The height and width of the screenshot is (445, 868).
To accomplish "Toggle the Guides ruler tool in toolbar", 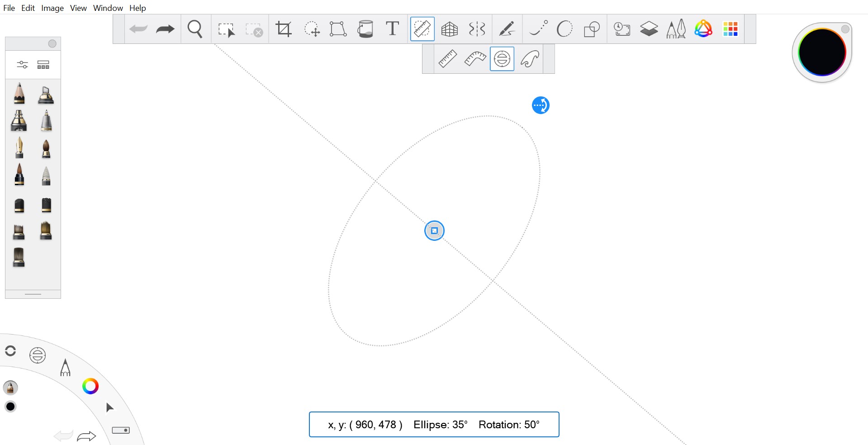I will click(x=422, y=29).
